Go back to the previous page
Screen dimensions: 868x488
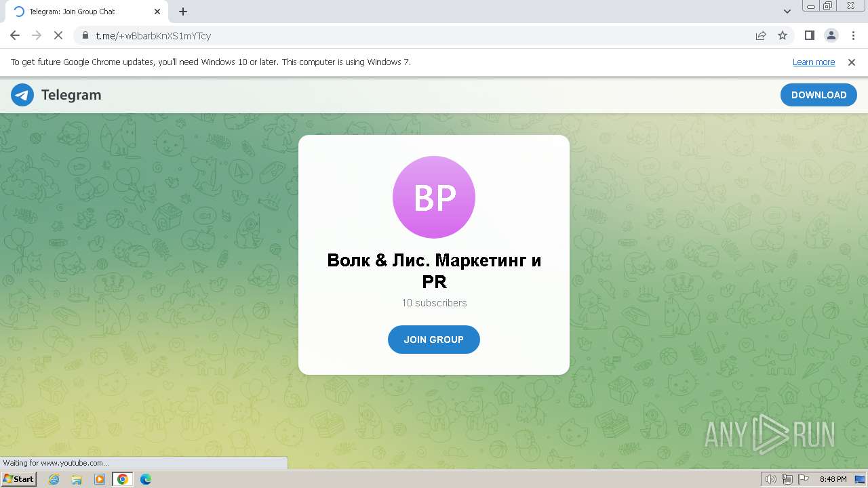(15, 36)
